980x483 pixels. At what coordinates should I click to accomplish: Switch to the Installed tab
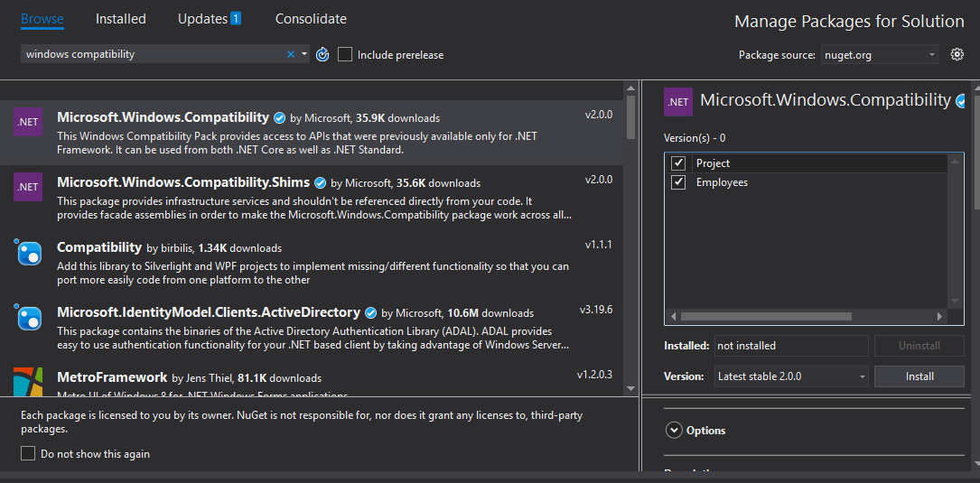tap(121, 19)
